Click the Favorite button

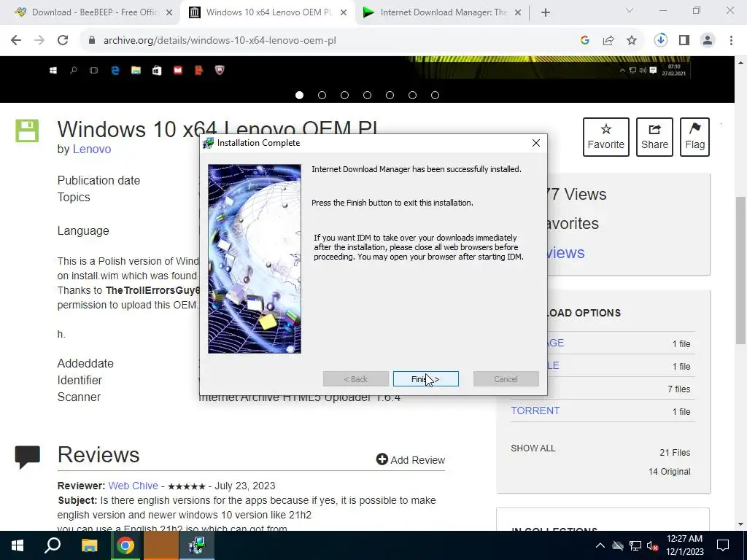pyautogui.click(x=606, y=137)
